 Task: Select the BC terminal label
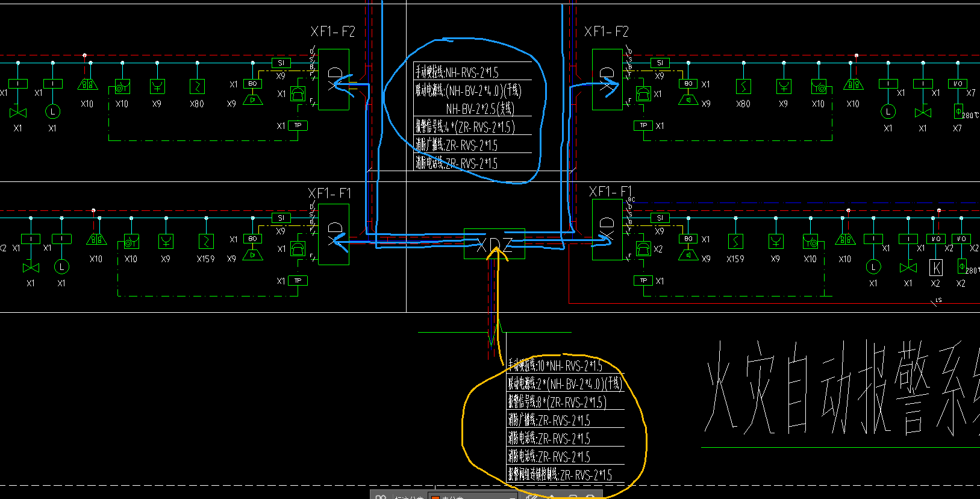(631, 199)
